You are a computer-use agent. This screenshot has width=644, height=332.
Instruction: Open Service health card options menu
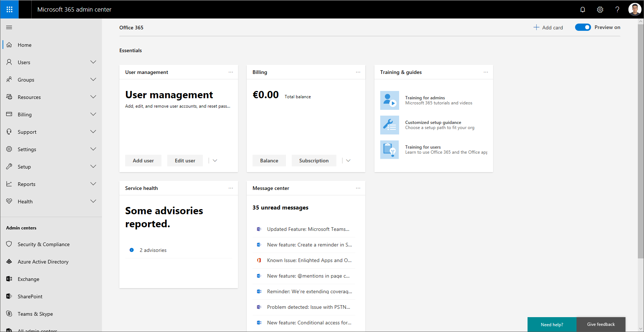pyautogui.click(x=231, y=188)
